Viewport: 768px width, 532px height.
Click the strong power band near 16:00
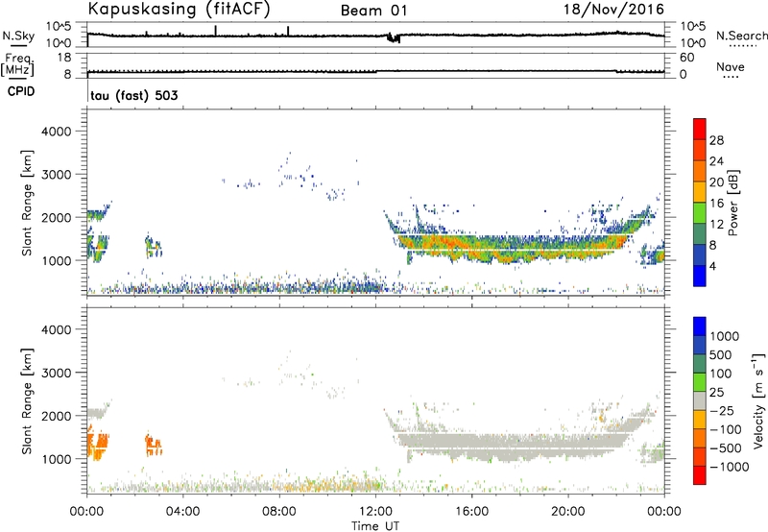(471, 247)
